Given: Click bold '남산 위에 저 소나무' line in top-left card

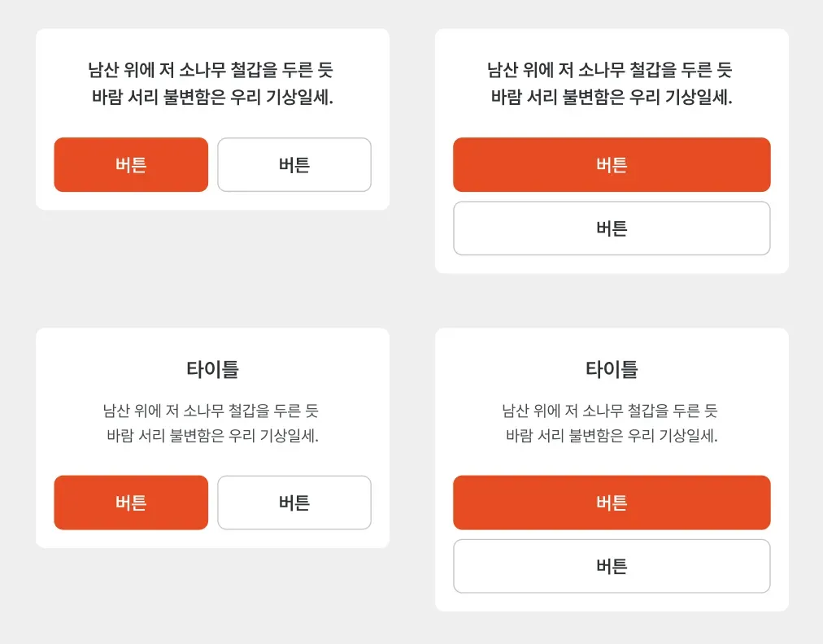Looking at the screenshot, I should click(x=212, y=70).
